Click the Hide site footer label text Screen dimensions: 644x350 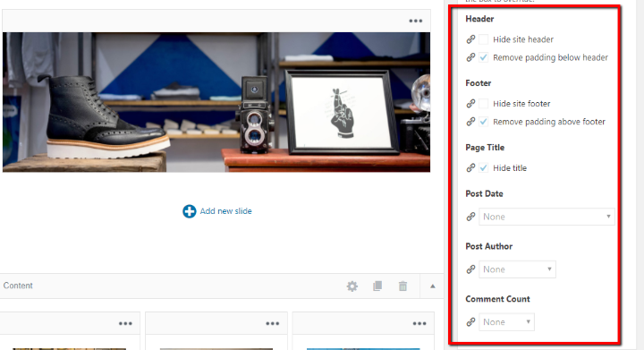[521, 104]
